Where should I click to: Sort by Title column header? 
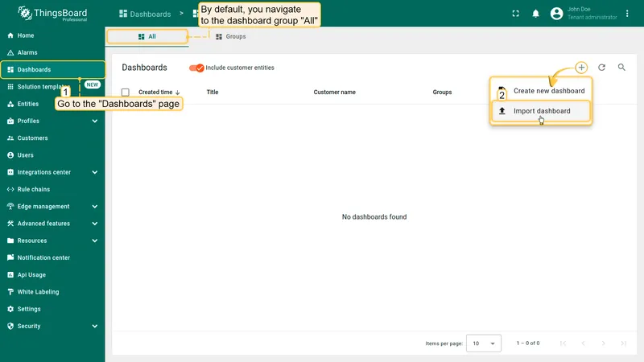213,93
